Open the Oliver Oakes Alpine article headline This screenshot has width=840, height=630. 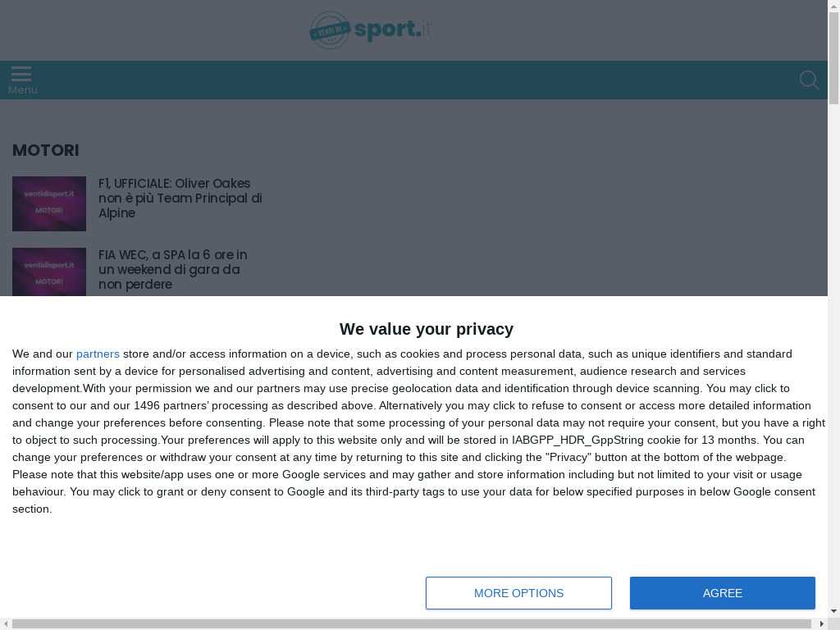(180, 199)
